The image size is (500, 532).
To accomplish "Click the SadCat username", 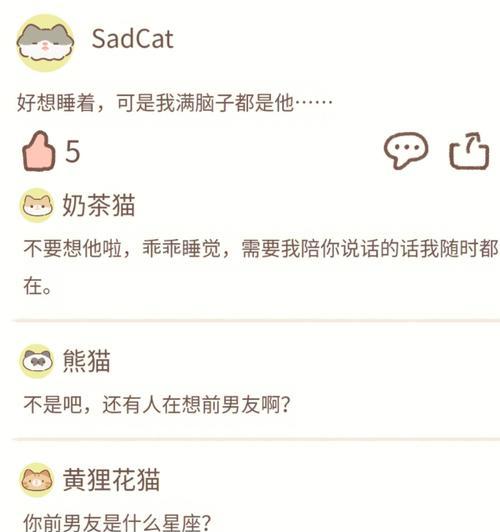I will (133, 39).
